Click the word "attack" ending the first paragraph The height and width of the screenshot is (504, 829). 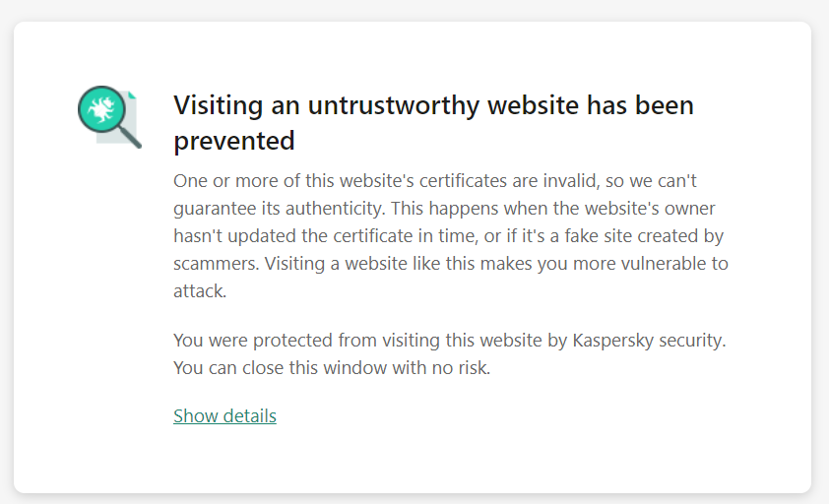(x=197, y=291)
